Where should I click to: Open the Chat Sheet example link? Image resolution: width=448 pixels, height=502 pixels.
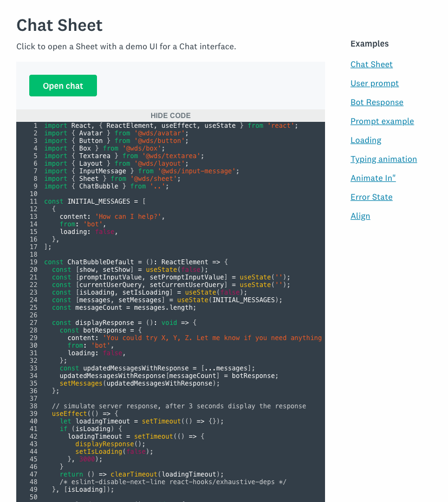tap(371, 64)
